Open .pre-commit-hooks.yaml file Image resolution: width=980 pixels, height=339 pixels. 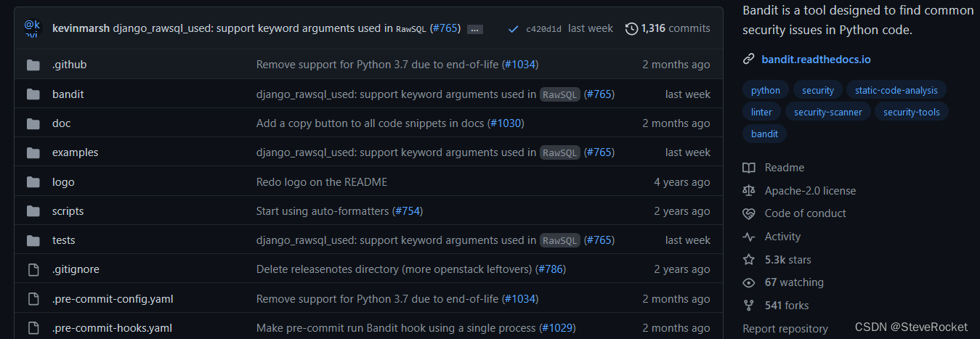(113, 328)
